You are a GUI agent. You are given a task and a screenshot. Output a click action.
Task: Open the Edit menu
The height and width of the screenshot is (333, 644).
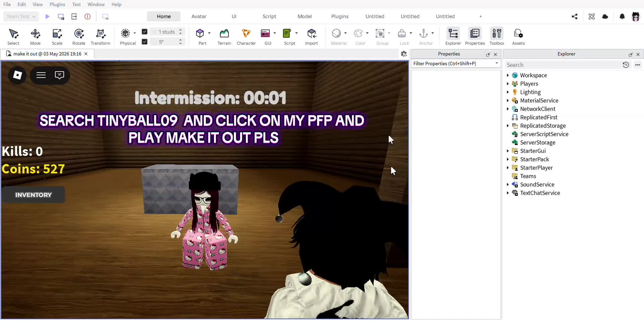[x=22, y=4]
